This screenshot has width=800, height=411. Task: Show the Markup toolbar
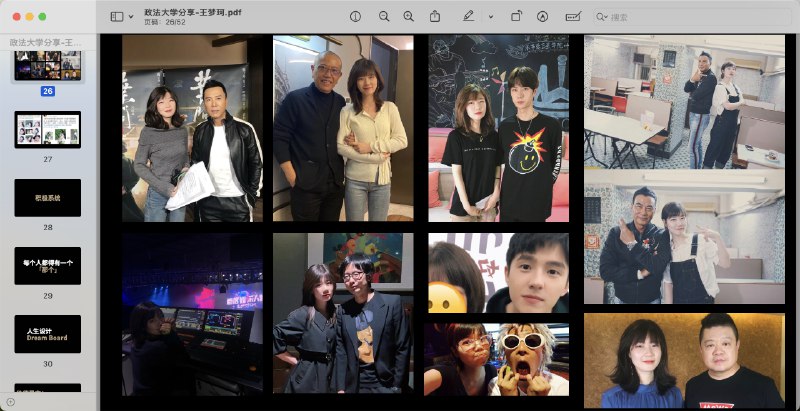pyautogui.click(x=542, y=17)
